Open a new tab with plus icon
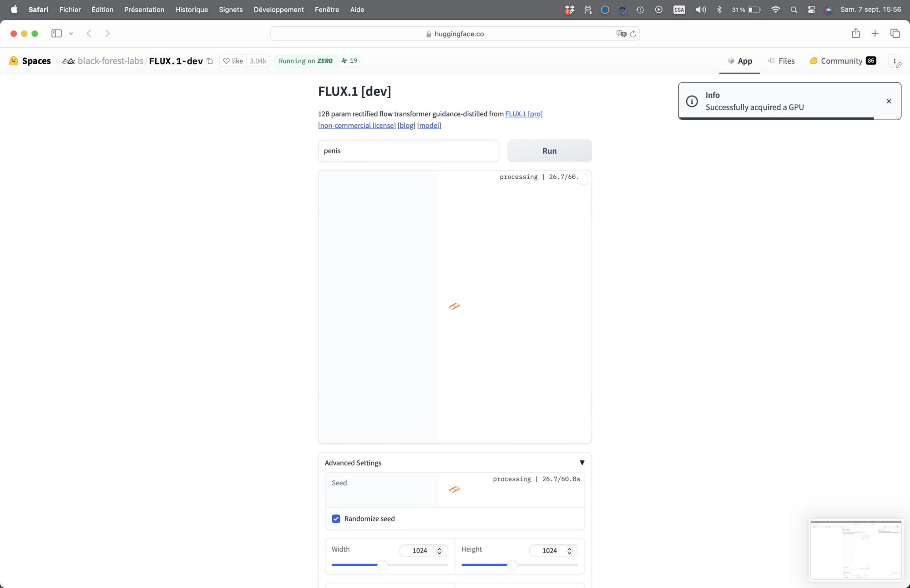Image resolution: width=910 pixels, height=588 pixels. (x=875, y=33)
